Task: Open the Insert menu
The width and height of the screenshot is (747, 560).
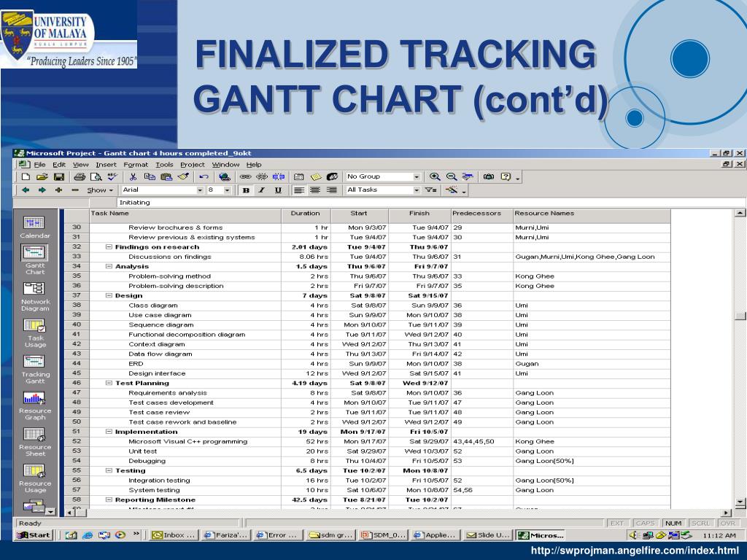Action: [106, 164]
